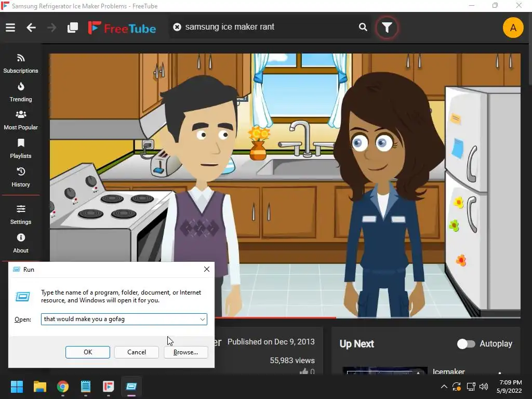Click Cancel in the Run dialog

pos(137,352)
